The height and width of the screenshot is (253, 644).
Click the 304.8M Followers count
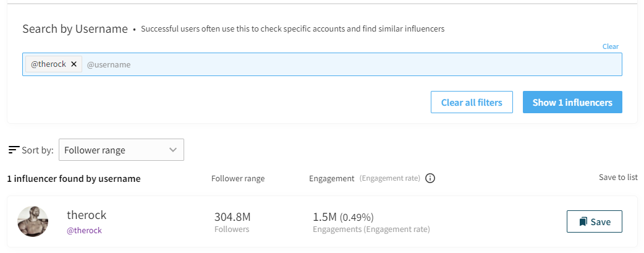tap(232, 217)
